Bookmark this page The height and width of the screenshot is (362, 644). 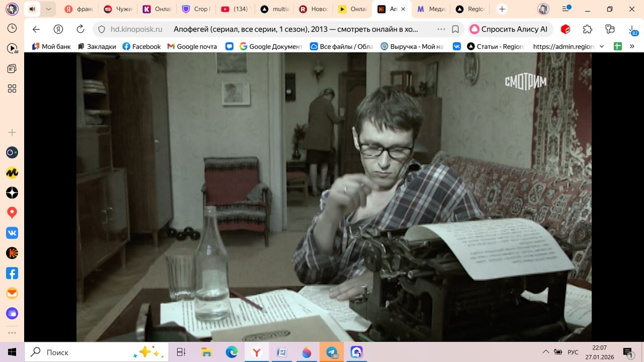(x=456, y=29)
